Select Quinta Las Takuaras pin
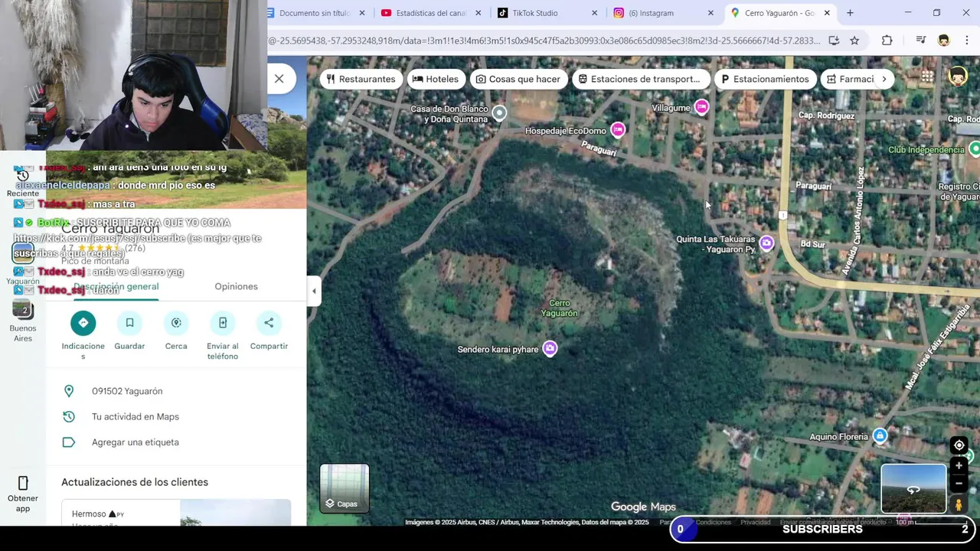980x551 pixels. tap(766, 243)
